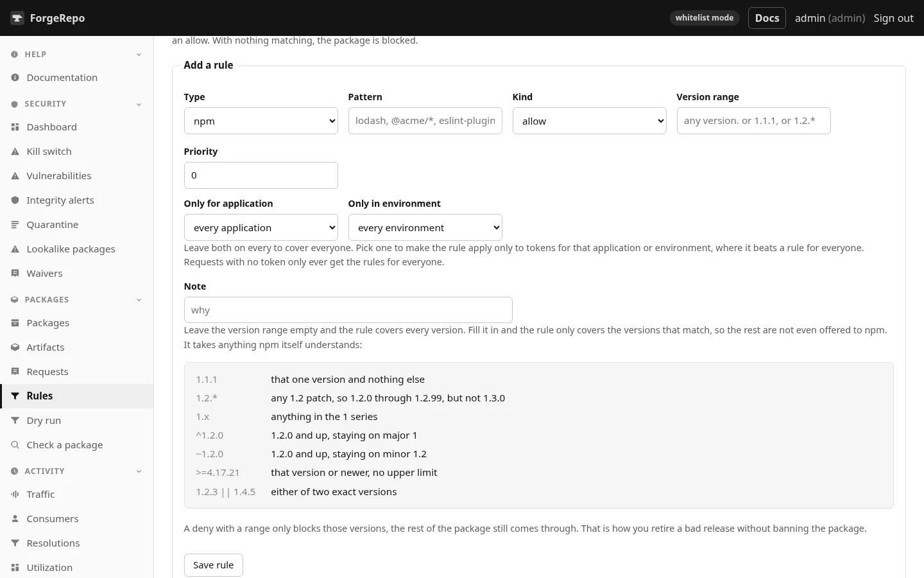Click the ForgeRepo brand name
This screenshot has height=578, width=924.
point(57,18)
